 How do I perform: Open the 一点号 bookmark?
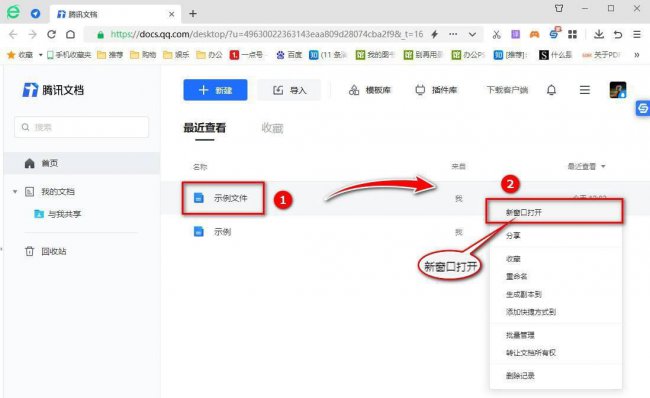click(247, 54)
